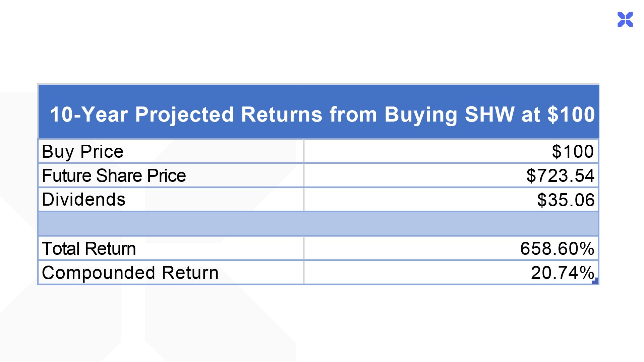
Task: Click the Dividends label cell
Action: click(171, 200)
